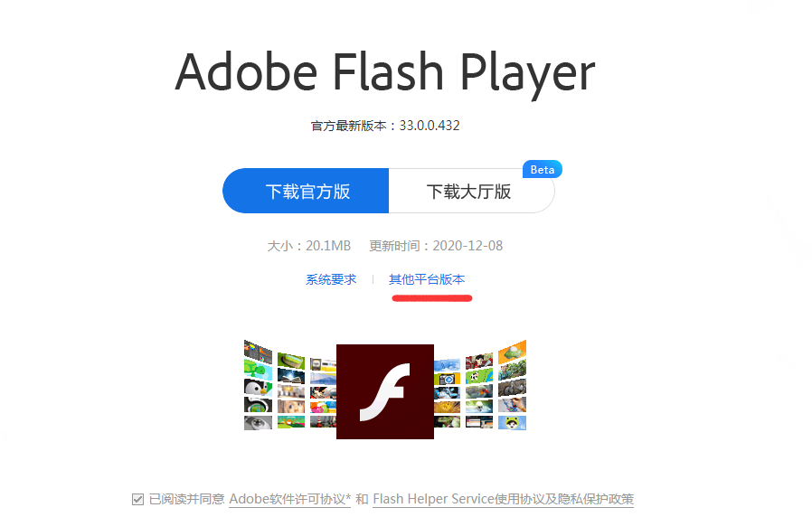Toggle the agreement checkbox
This screenshot has width=812, height=517.
point(137,500)
